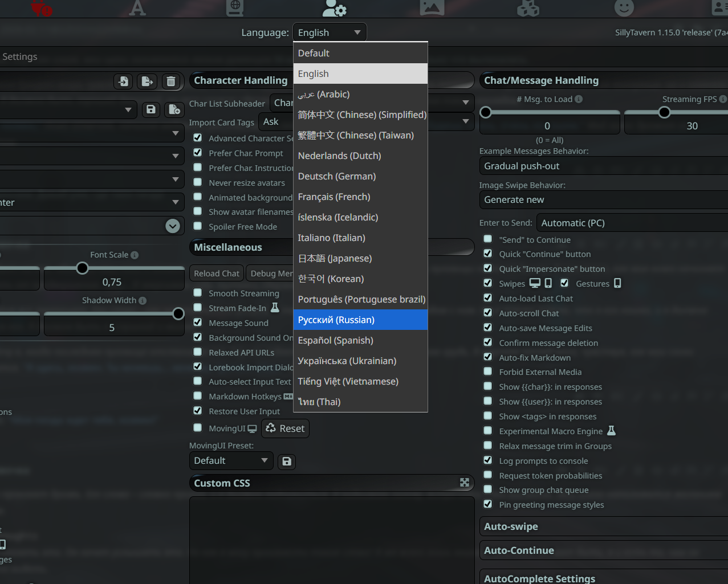Screen dimensions: 728x584
Task: Click the monitor icon beside MovingUI
Action: (252, 428)
